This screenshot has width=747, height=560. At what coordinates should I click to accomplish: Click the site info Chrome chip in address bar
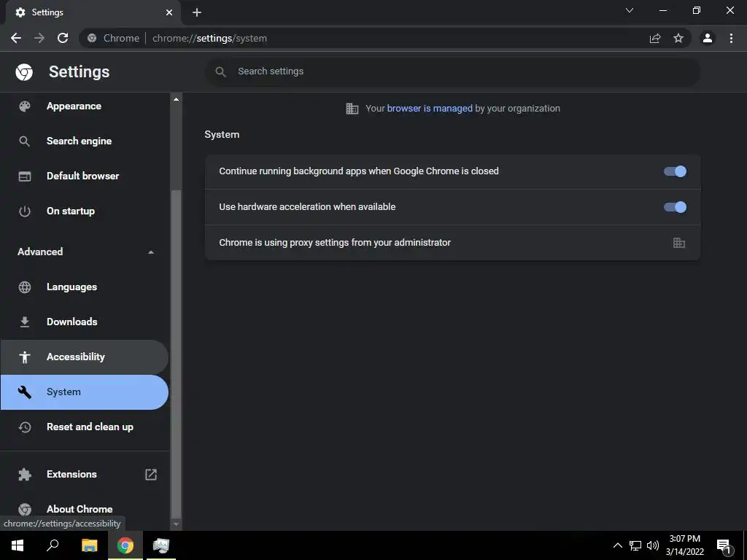click(x=114, y=38)
